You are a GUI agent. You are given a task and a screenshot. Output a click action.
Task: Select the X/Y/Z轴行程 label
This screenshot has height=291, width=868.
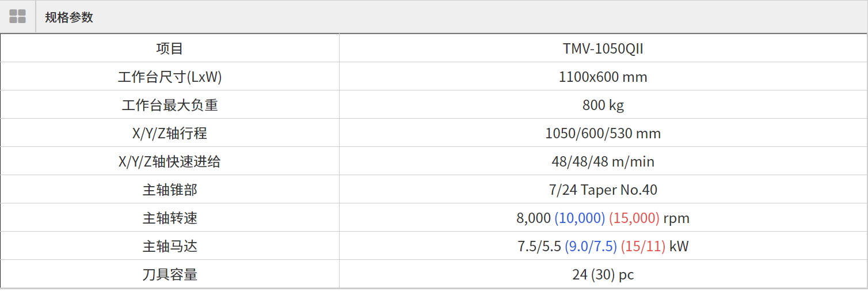(x=169, y=134)
